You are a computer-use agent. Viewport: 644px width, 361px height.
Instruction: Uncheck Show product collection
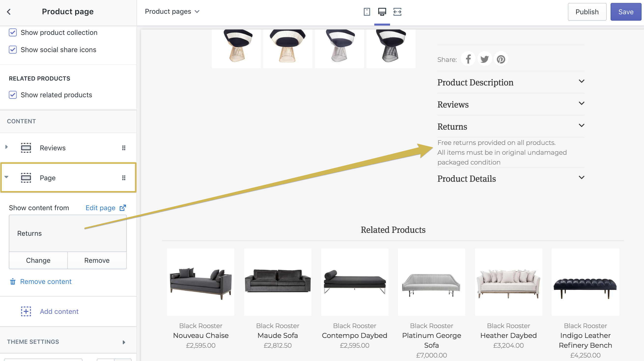pyautogui.click(x=13, y=32)
